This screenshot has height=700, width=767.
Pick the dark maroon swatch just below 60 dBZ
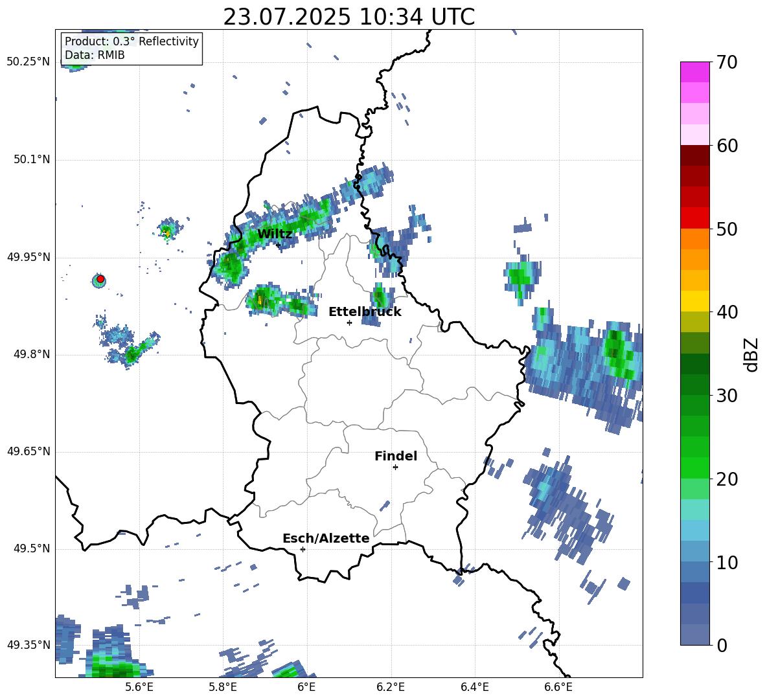[695, 155]
